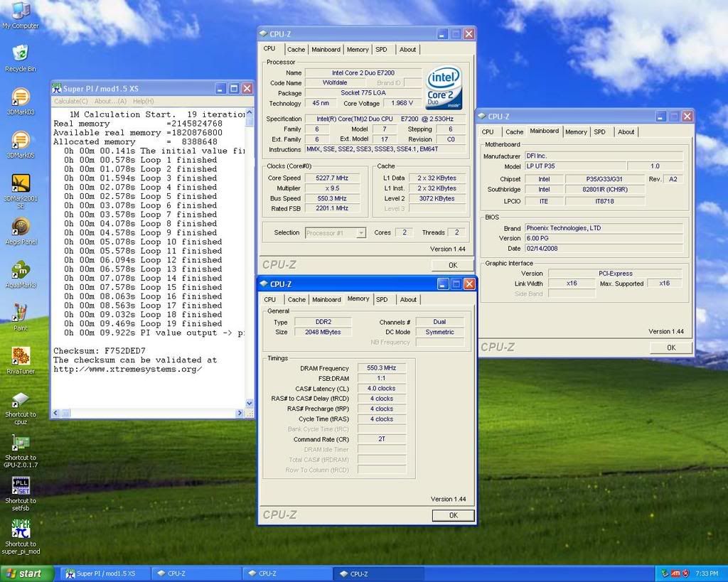728x582 pixels.
Task: Launch AquaMark3 desktop shortcut
Action: click(21, 275)
